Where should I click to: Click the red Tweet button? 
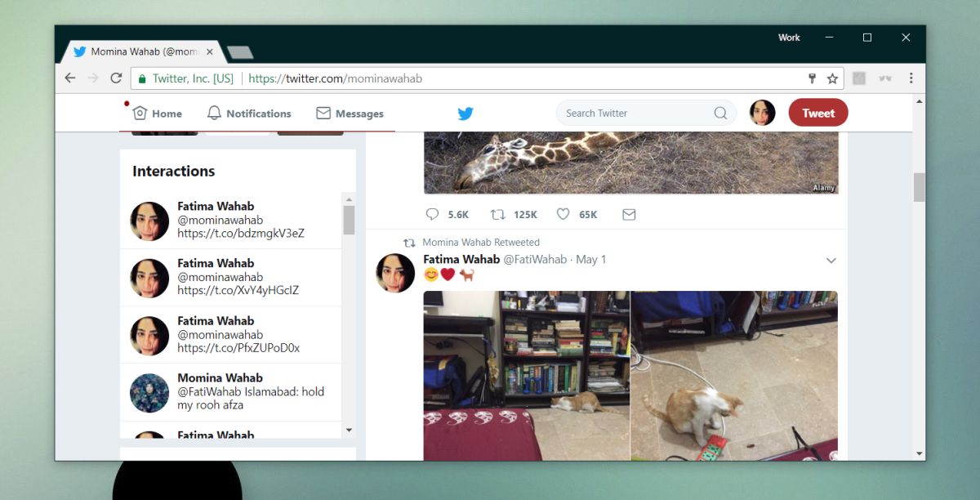pos(818,113)
